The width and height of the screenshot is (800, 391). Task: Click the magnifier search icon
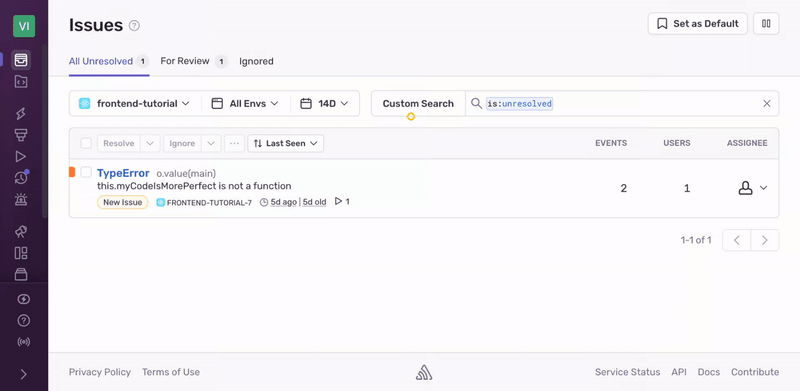[476, 104]
